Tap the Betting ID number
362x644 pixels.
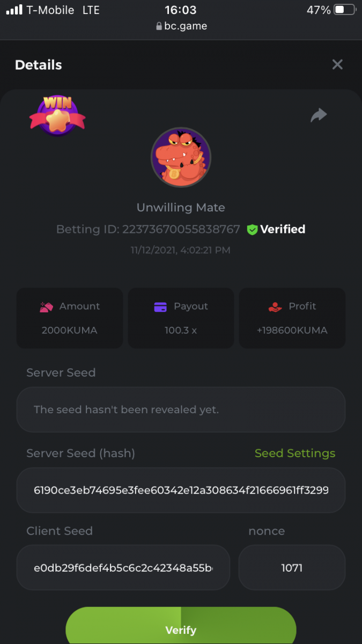click(181, 230)
